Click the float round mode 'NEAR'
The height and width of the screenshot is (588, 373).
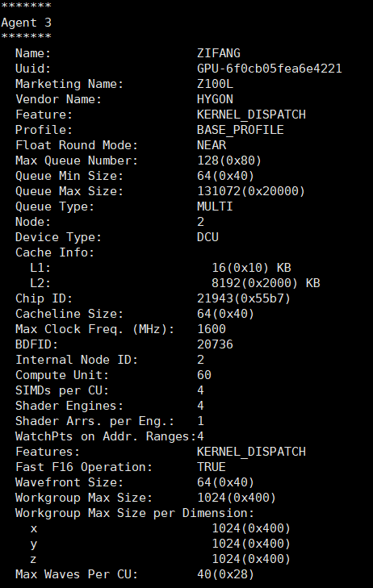(x=212, y=145)
